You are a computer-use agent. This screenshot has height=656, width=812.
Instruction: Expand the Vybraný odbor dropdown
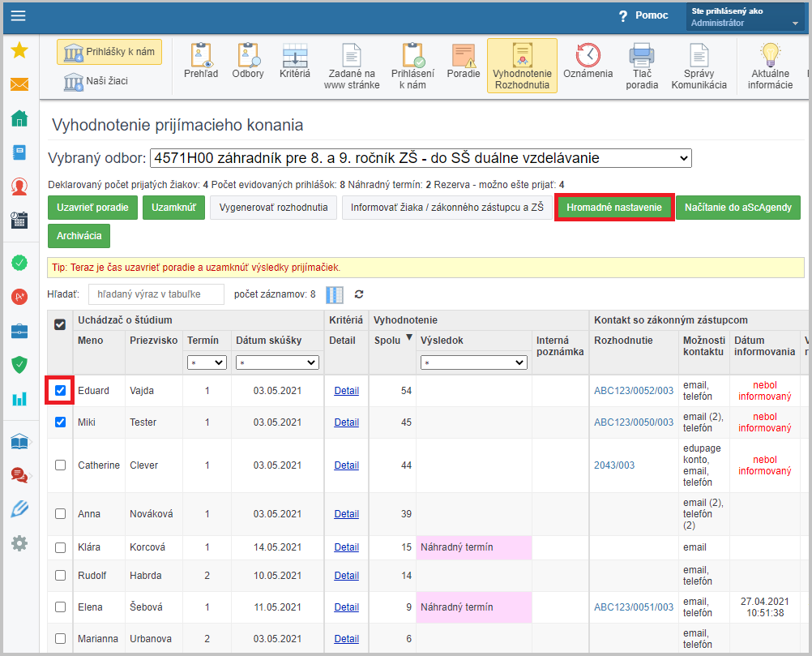coord(421,158)
